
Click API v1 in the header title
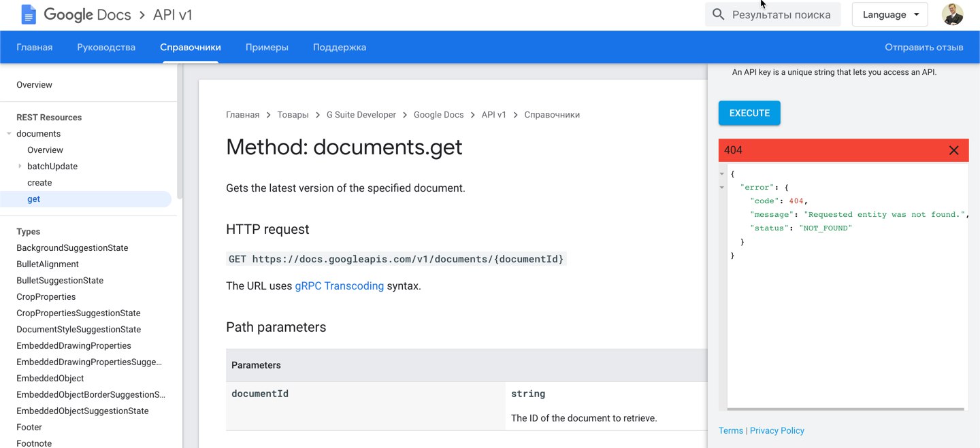pyautogui.click(x=173, y=14)
